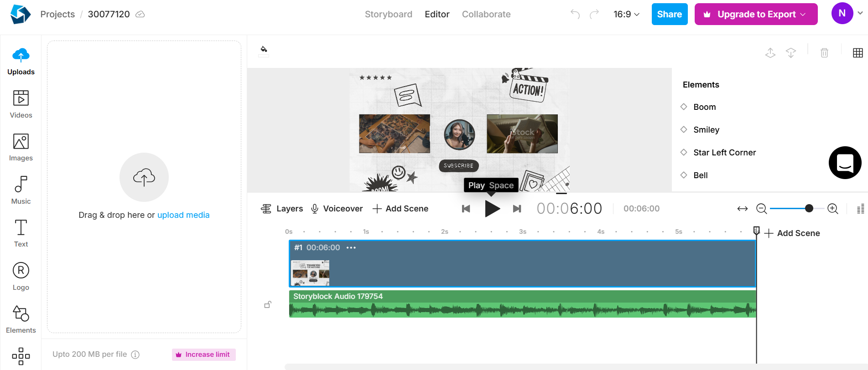This screenshot has width=868, height=370.
Task: Undo the last action
Action: [x=575, y=14]
